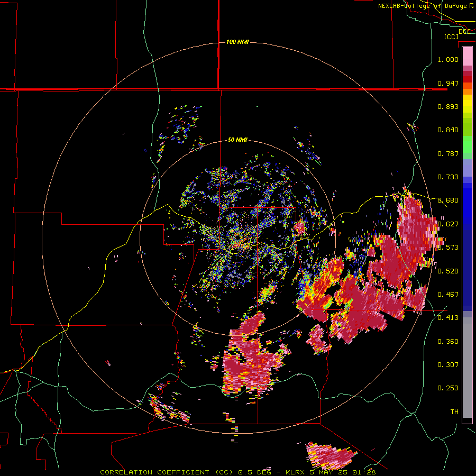Screen dimensions: 476x476
Task: Click the 0.467 legend value
Action: [x=448, y=295]
